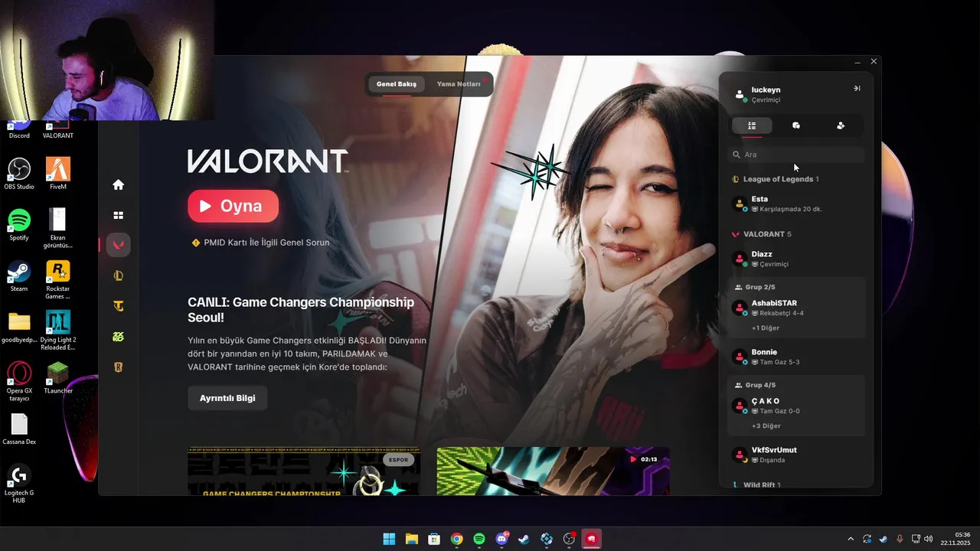
Task: Select the VALORANT icon in Riot sidebar
Action: coord(118,245)
